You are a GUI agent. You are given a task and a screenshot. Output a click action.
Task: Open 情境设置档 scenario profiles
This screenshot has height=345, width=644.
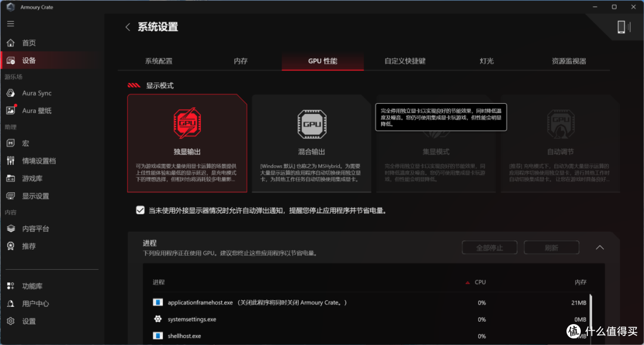point(39,161)
